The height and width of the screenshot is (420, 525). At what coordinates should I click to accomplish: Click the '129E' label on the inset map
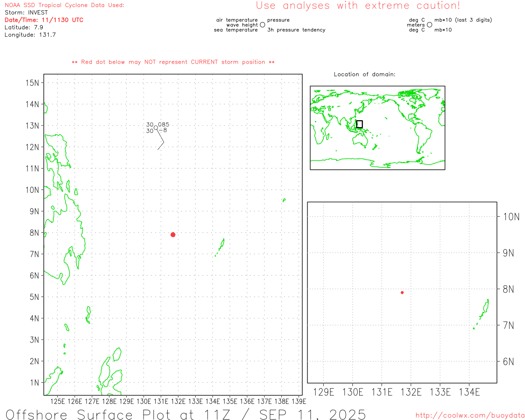(324, 392)
